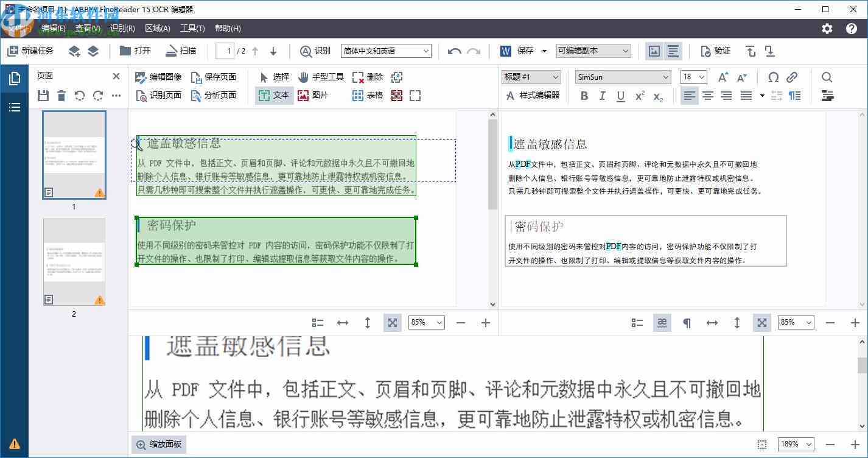Toggle underline formatting
Image resolution: width=868 pixels, height=458 pixels.
point(621,96)
